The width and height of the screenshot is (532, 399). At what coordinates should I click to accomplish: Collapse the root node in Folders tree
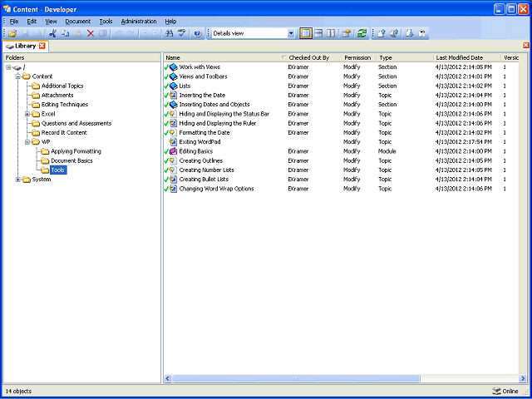tap(8, 67)
